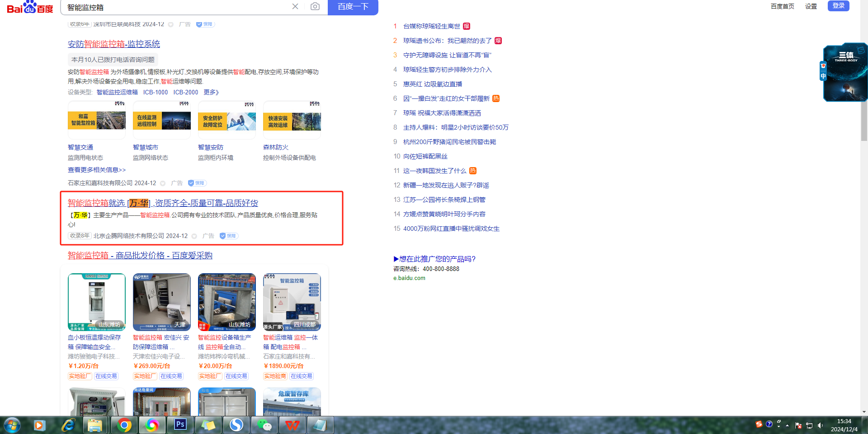Click the search input field

pyautogui.click(x=176, y=7)
